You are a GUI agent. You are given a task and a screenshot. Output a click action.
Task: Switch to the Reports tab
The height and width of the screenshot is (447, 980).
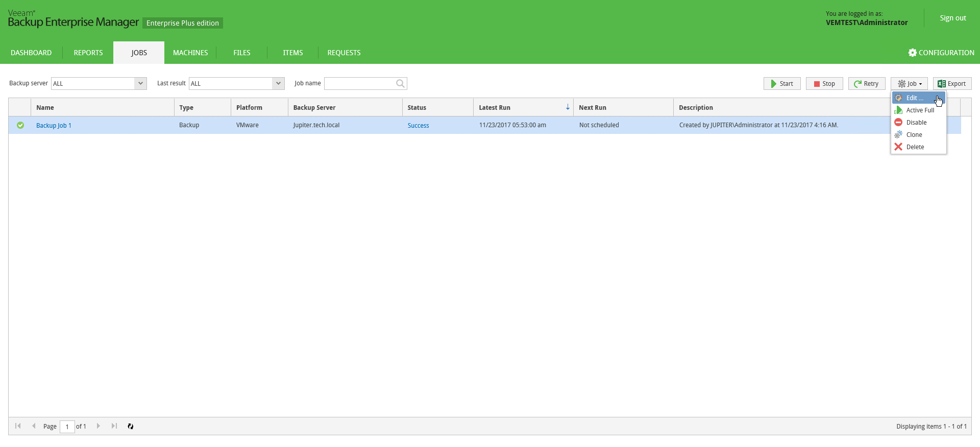(x=88, y=53)
